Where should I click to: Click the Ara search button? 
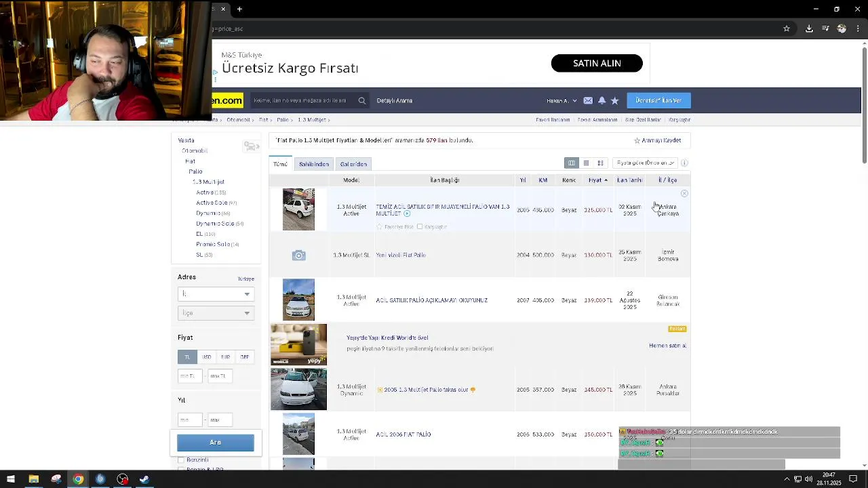(x=216, y=443)
